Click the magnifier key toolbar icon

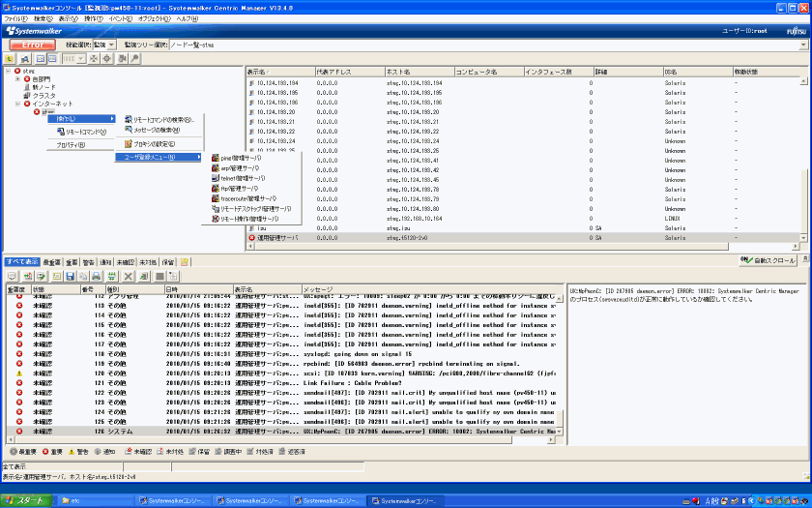(134, 59)
